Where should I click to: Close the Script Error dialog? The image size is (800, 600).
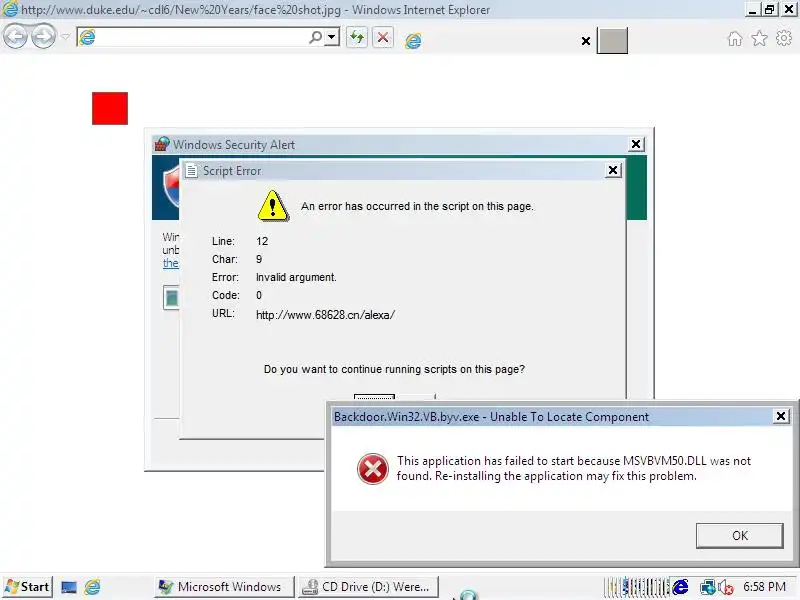point(613,170)
